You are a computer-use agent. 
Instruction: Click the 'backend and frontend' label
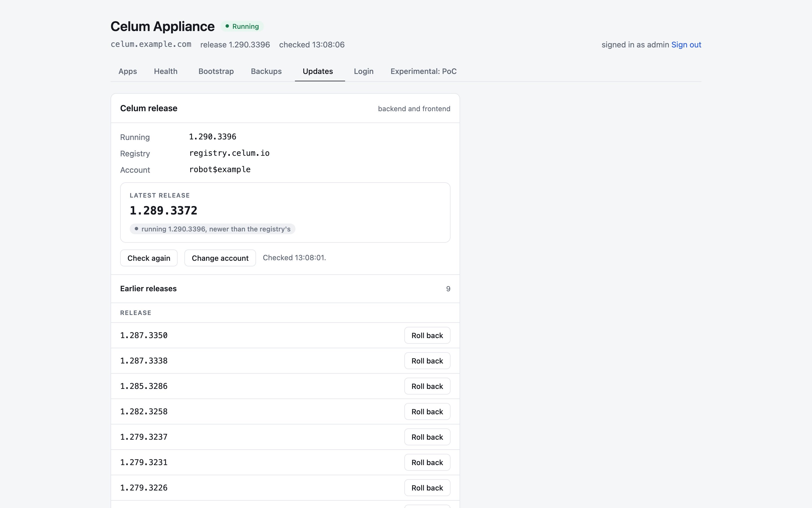click(414, 109)
